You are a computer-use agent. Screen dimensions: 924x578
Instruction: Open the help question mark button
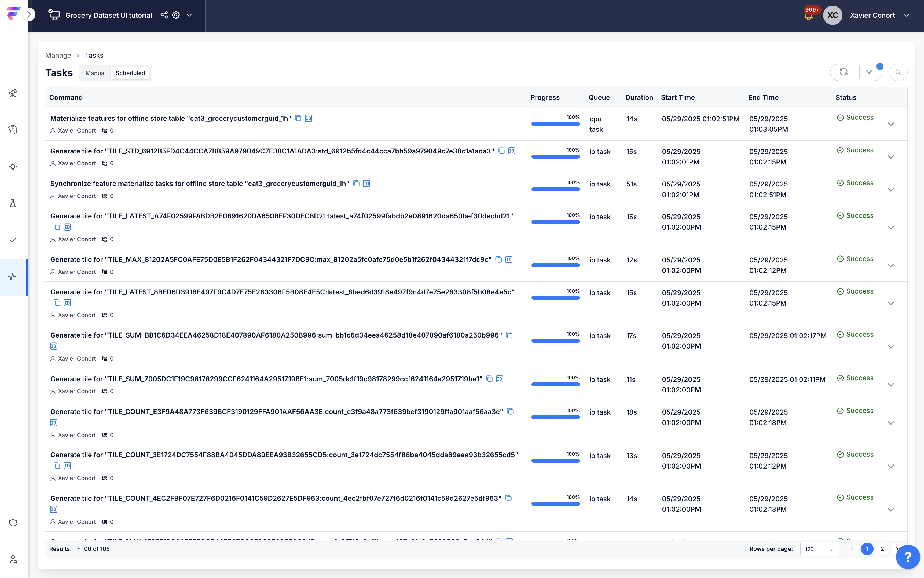coord(908,557)
